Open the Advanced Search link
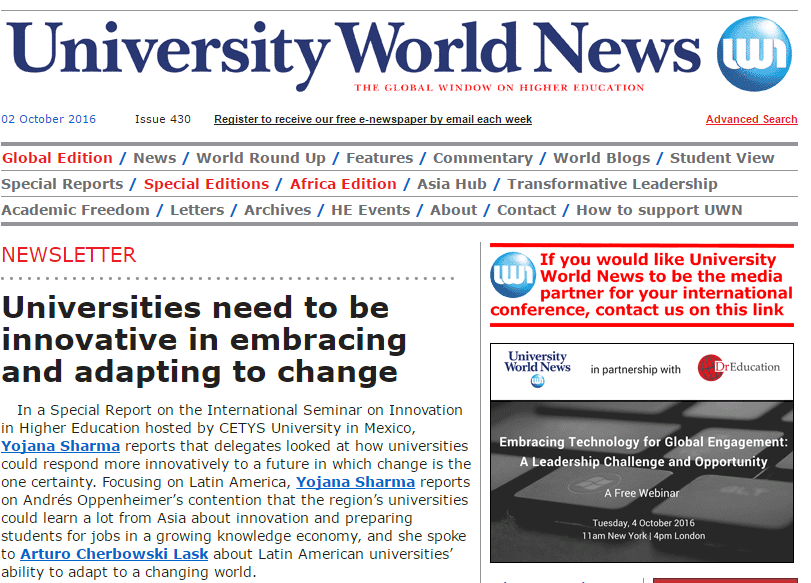 pos(752,119)
